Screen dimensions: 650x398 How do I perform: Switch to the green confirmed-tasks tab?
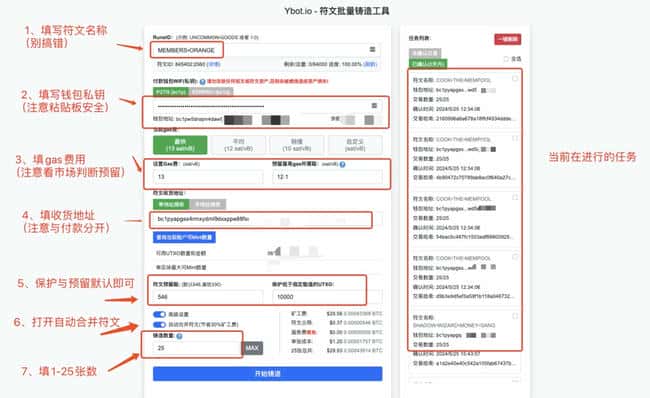(x=428, y=63)
